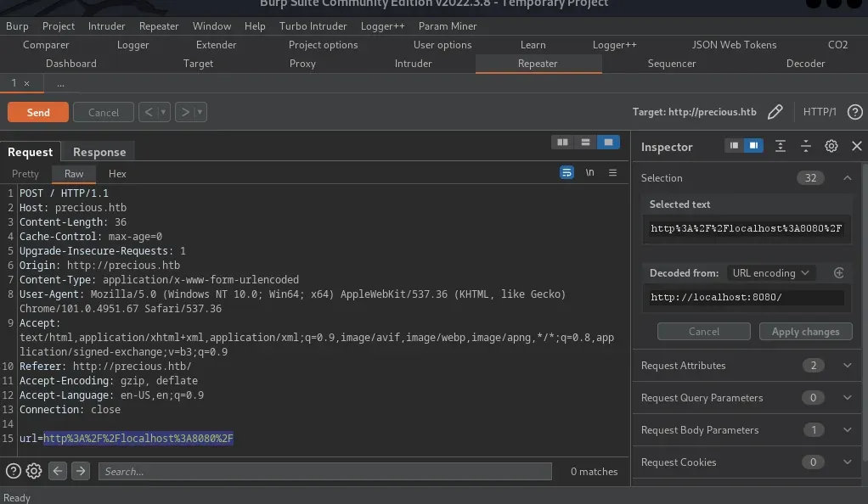Image resolution: width=868 pixels, height=504 pixels.
Task: Switch to side-by-side horizontal layout
Action: [562, 143]
